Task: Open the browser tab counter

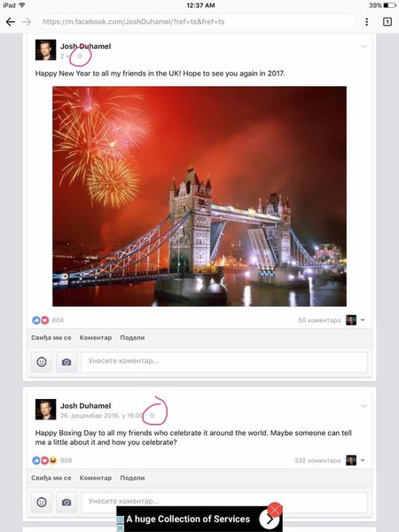Action: click(x=387, y=21)
